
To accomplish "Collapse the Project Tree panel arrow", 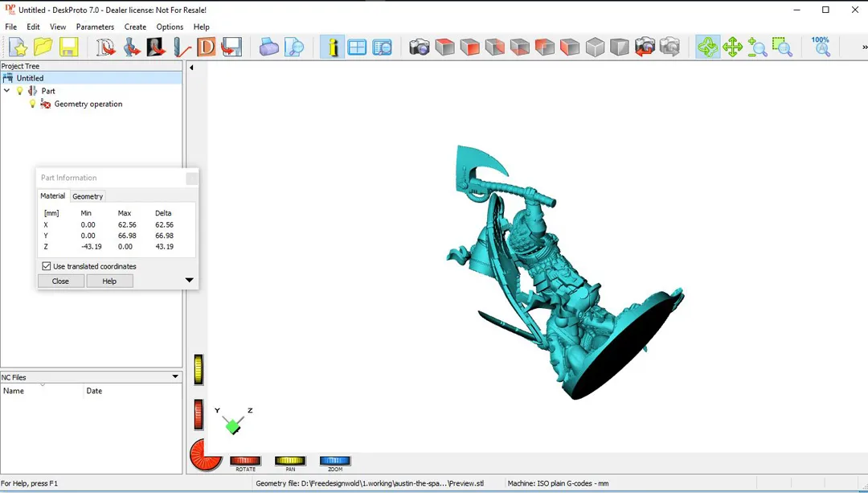I will 191,68.
